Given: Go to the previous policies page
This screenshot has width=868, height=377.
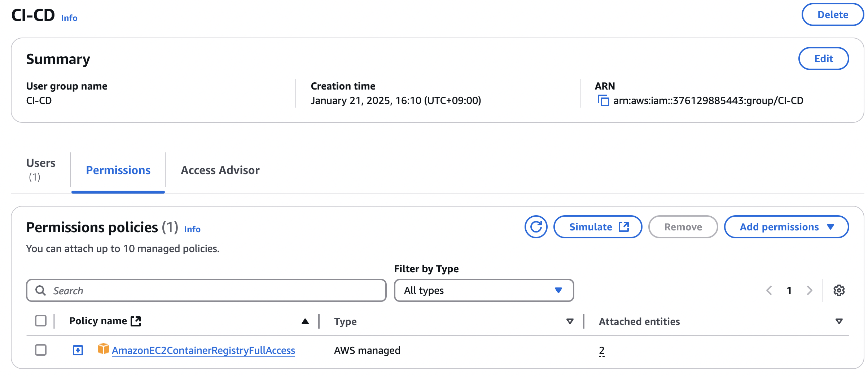Looking at the screenshot, I should pos(769,290).
